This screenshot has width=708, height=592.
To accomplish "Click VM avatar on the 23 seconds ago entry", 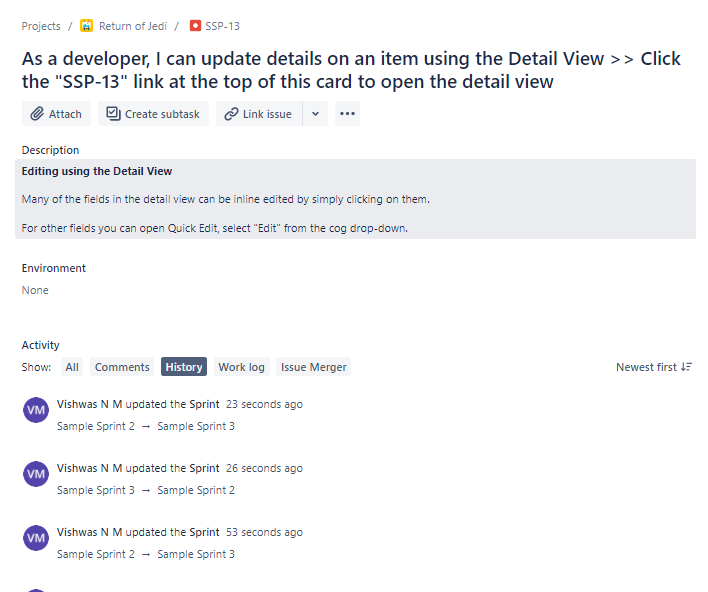I will coord(36,410).
